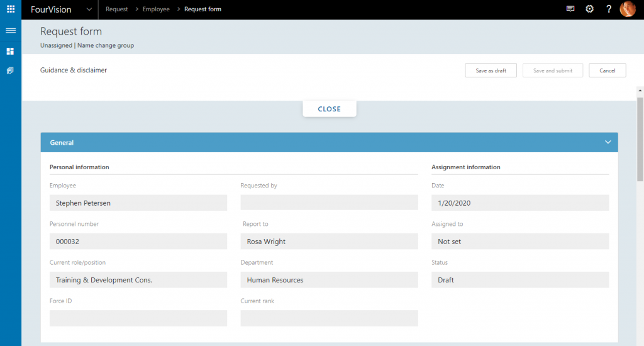Click the Save as draft button

[491, 70]
